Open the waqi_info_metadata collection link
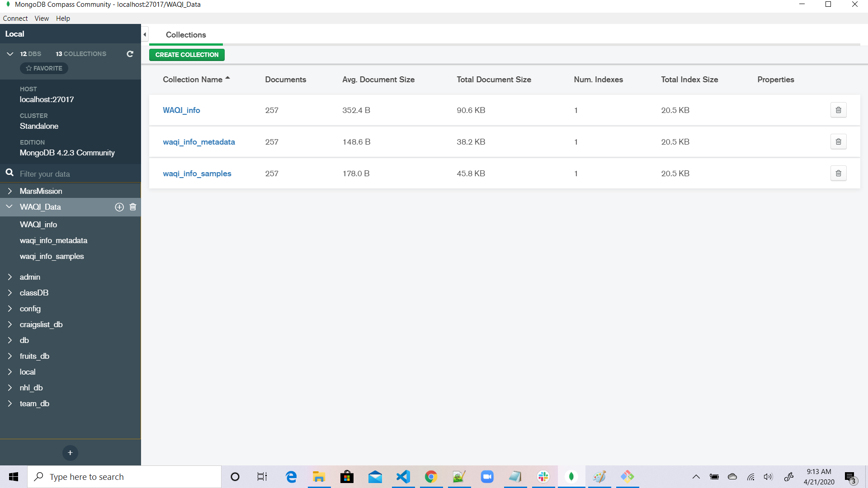The width and height of the screenshot is (868, 488). pos(199,142)
